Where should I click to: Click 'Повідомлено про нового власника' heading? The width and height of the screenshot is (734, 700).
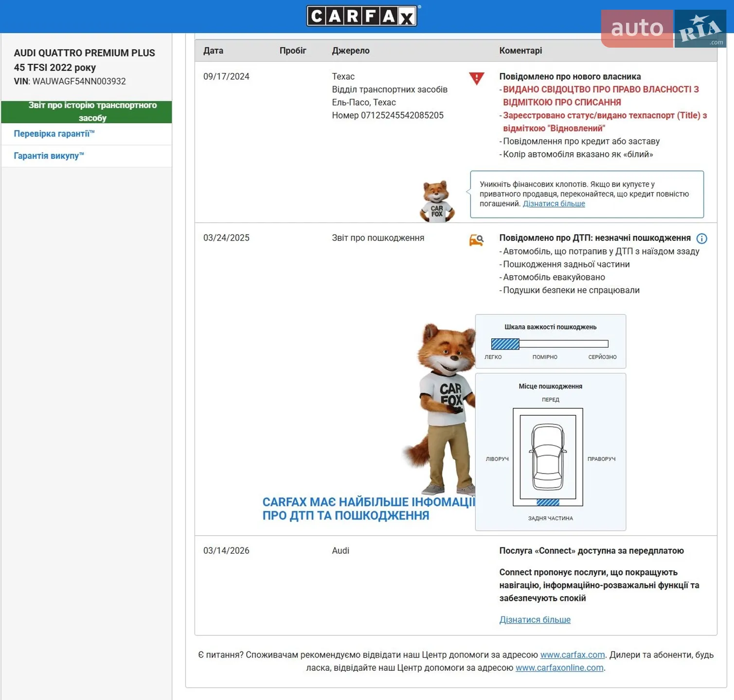coord(570,76)
